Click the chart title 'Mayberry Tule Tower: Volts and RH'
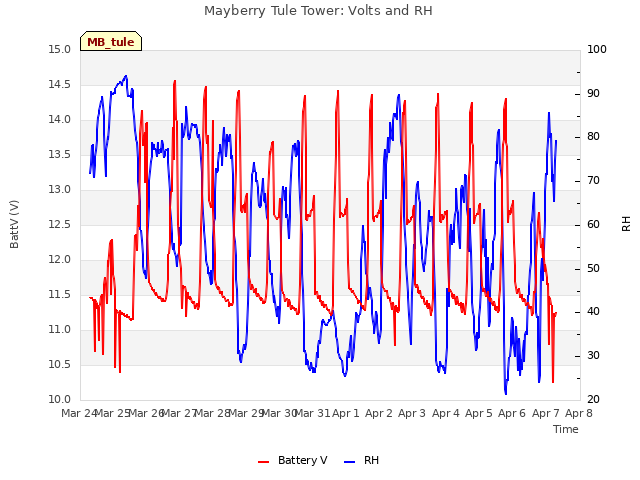 [x=318, y=11]
